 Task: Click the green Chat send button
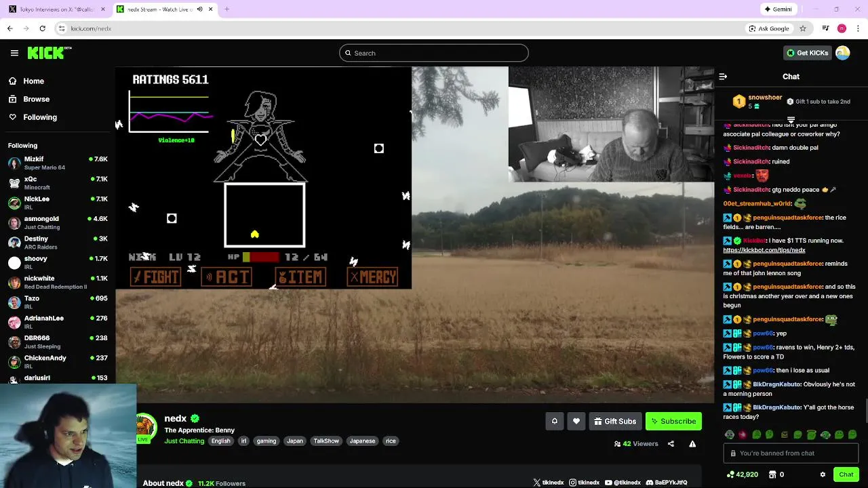tap(846, 474)
